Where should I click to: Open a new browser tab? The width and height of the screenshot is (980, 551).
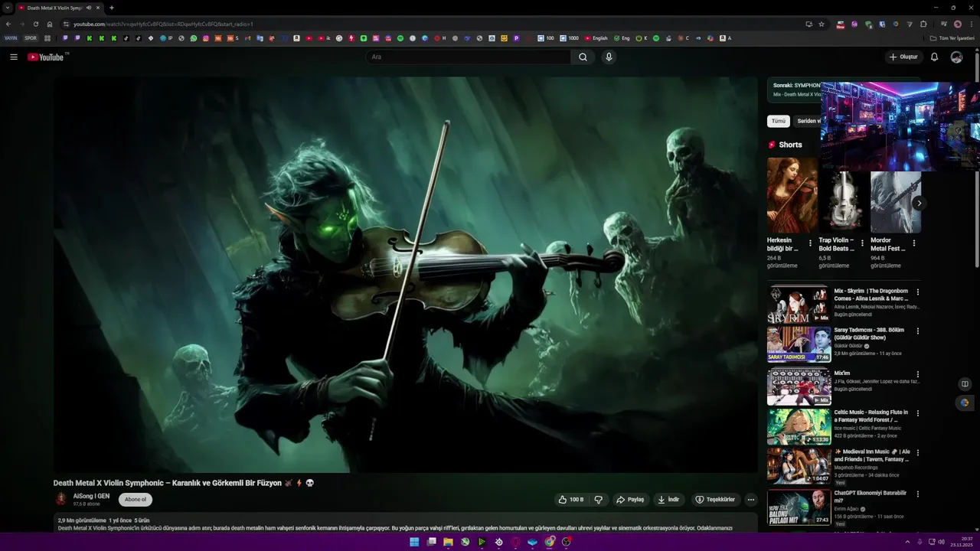click(x=112, y=8)
